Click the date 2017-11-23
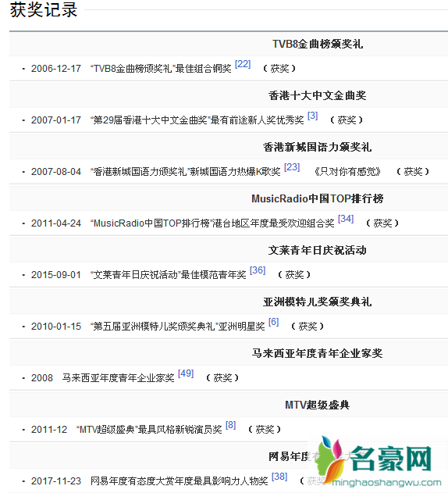The width and height of the screenshot is (448, 493). point(56,481)
